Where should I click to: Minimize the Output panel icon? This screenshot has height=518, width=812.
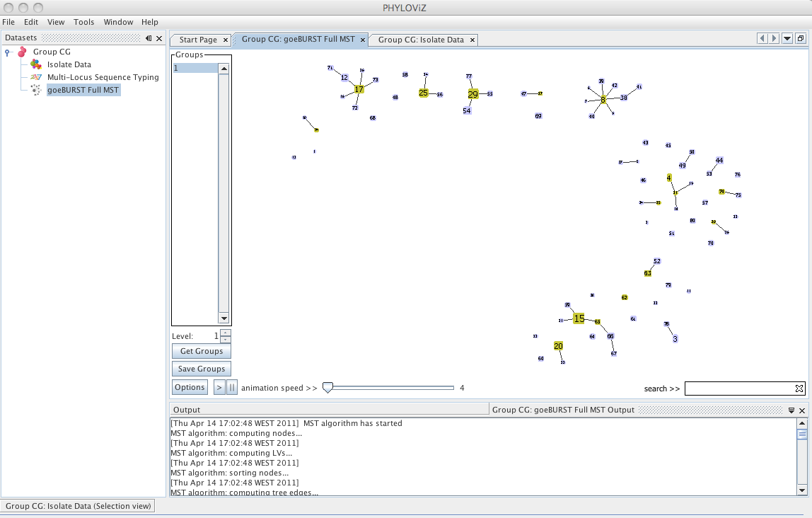click(x=791, y=410)
